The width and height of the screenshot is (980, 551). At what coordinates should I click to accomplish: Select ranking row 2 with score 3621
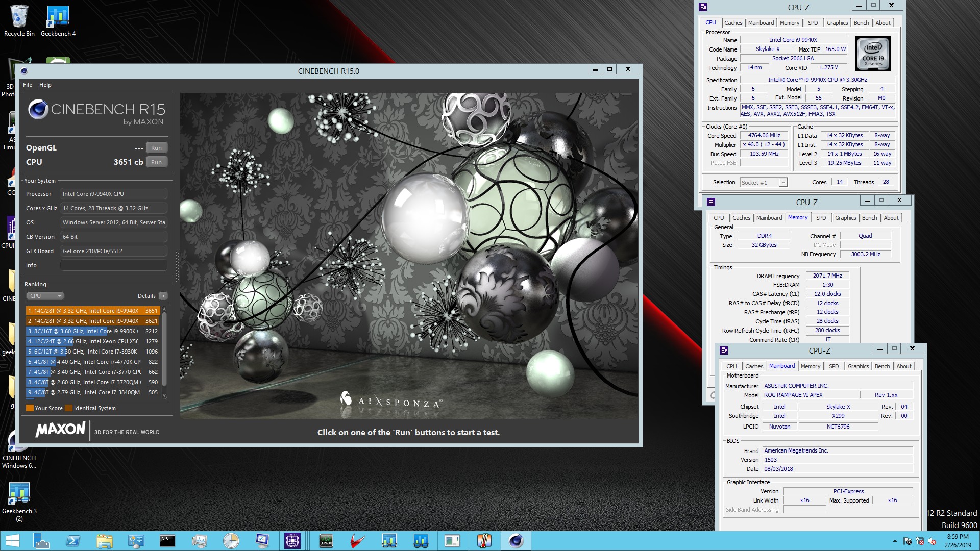pyautogui.click(x=93, y=321)
